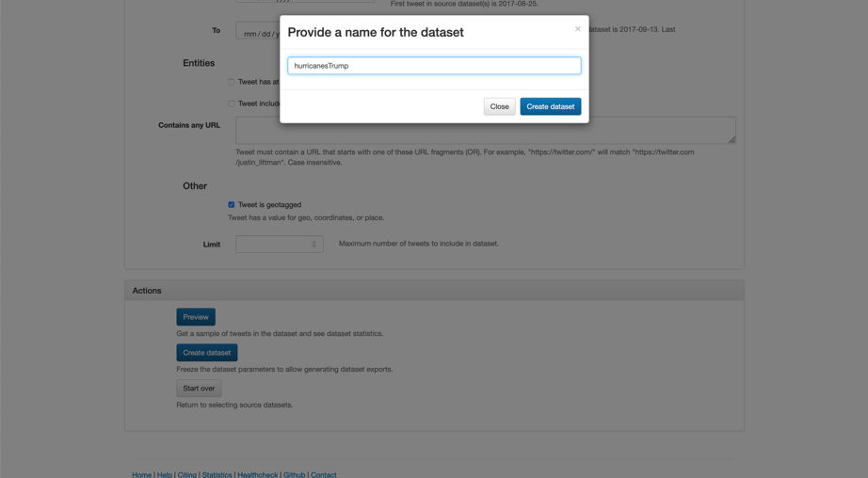This screenshot has height=478, width=868.
Task: Toggle the 'Tweet has at' checkbox under Entities
Action: tap(232, 82)
